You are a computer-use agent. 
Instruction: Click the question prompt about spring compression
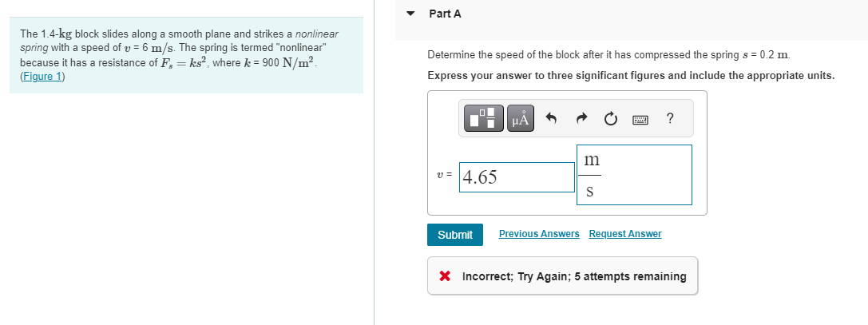pos(609,55)
